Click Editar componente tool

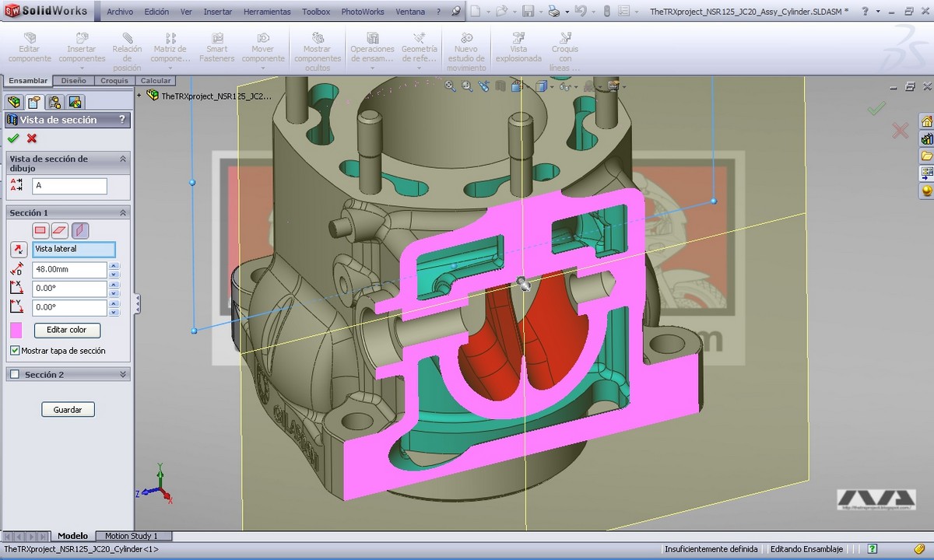tap(30, 48)
